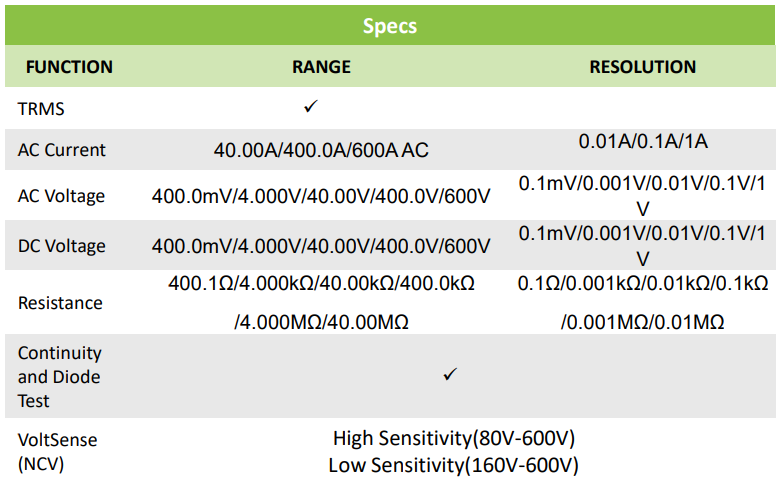Image resolution: width=777 pixels, height=489 pixels.
Task: Select the 4.000MΩ/40.00MΩ range text
Action: 321,322
